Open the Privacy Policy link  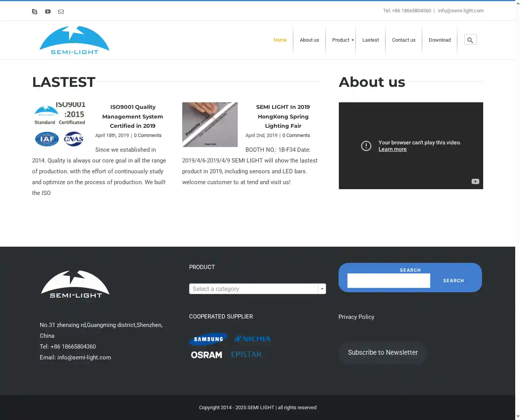[356, 317]
